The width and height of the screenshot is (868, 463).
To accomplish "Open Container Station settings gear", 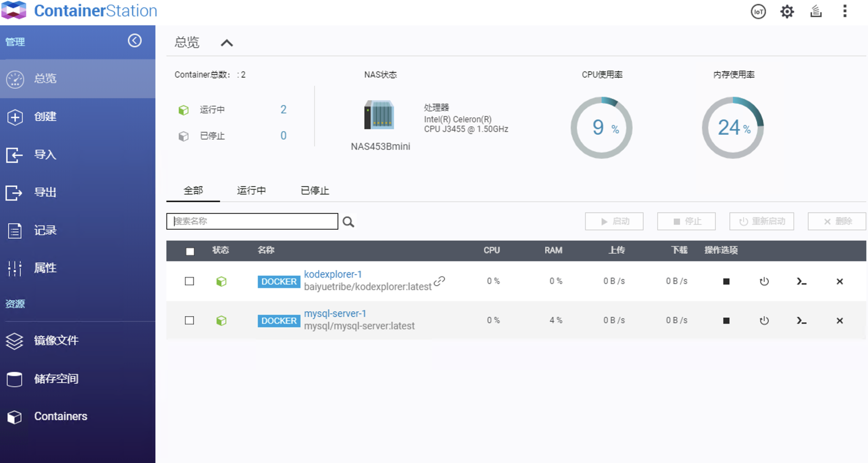I will pyautogui.click(x=787, y=11).
